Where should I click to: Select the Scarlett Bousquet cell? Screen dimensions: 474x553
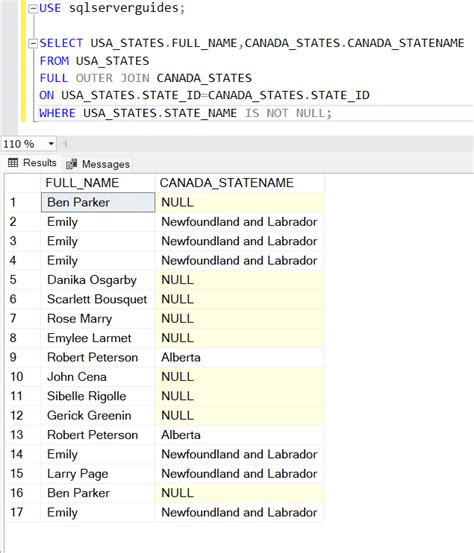click(98, 299)
